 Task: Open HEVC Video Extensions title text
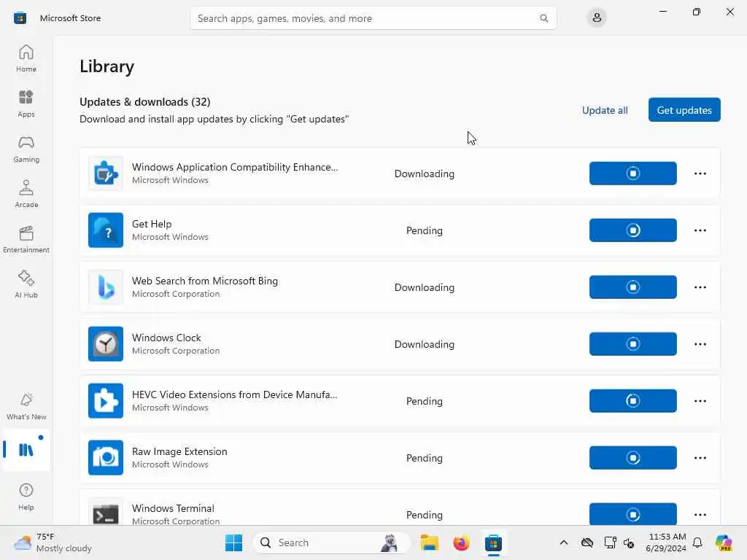(234, 394)
